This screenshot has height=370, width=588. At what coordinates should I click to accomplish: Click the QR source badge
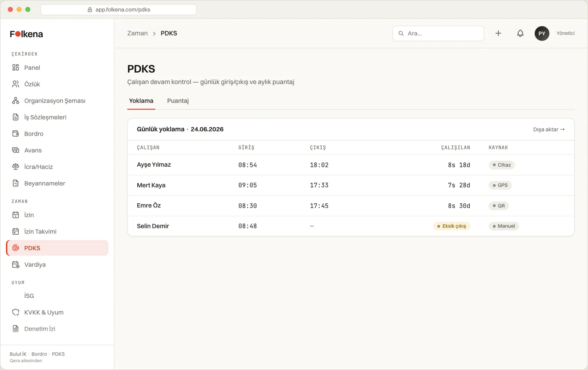coord(499,206)
